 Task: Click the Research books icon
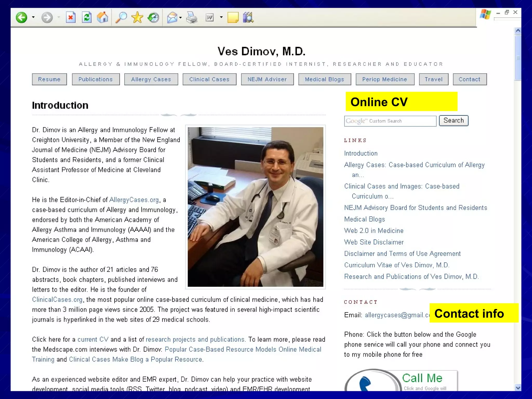(248, 17)
